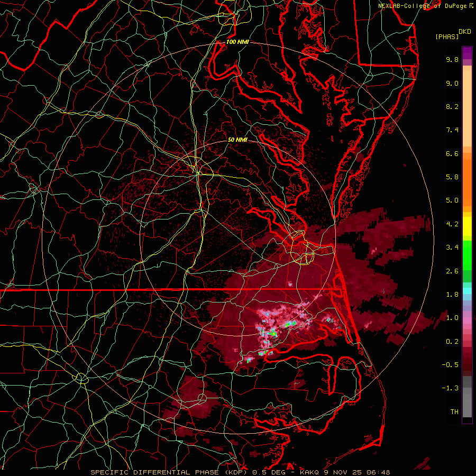This screenshot has width=476, height=476.
Task: Select the 3.4 legend value
Action: point(452,248)
